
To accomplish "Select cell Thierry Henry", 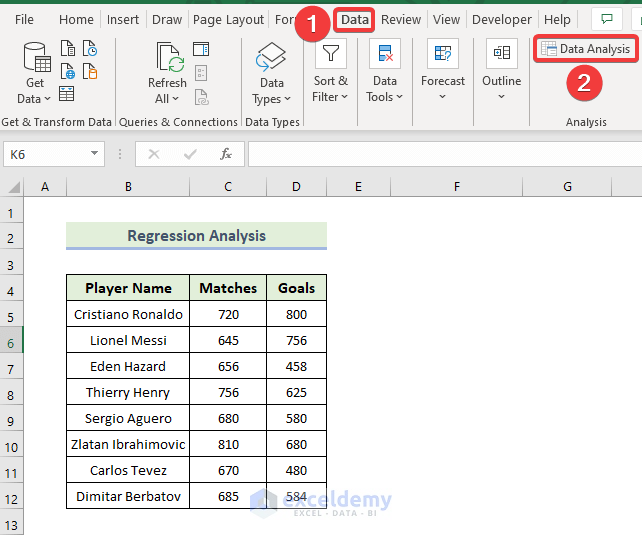I will [x=128, y=392].
